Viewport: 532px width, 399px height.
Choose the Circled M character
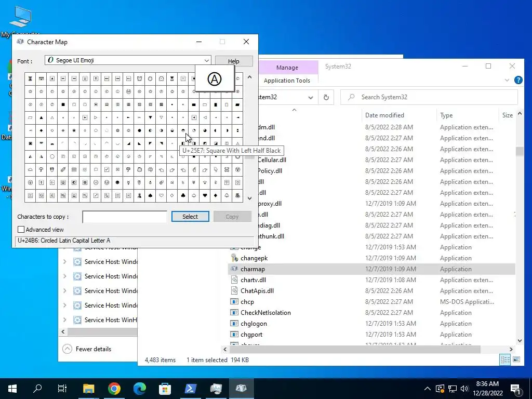(x=129, y=91)
